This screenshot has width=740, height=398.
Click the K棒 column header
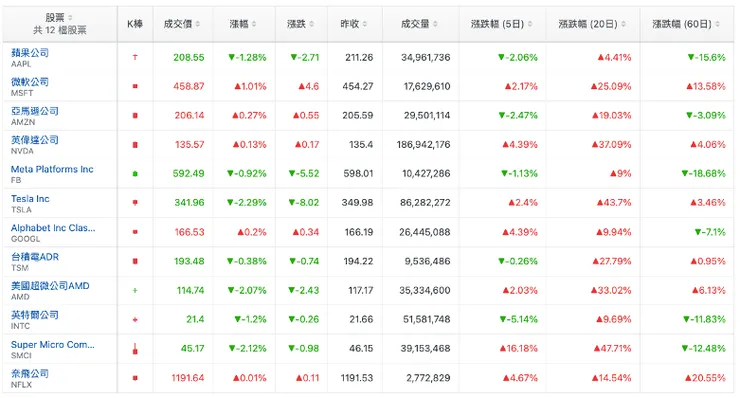pos(135,24)
